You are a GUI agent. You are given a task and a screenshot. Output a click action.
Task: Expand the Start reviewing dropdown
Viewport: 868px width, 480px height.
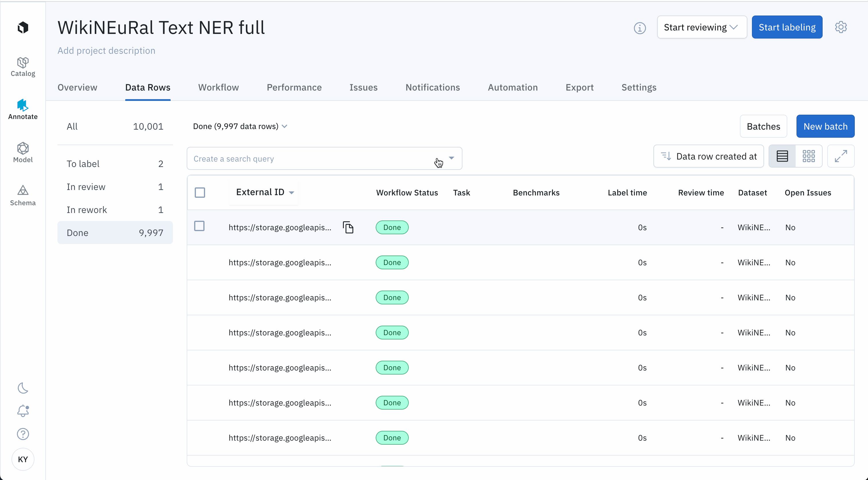pos(701,27)
